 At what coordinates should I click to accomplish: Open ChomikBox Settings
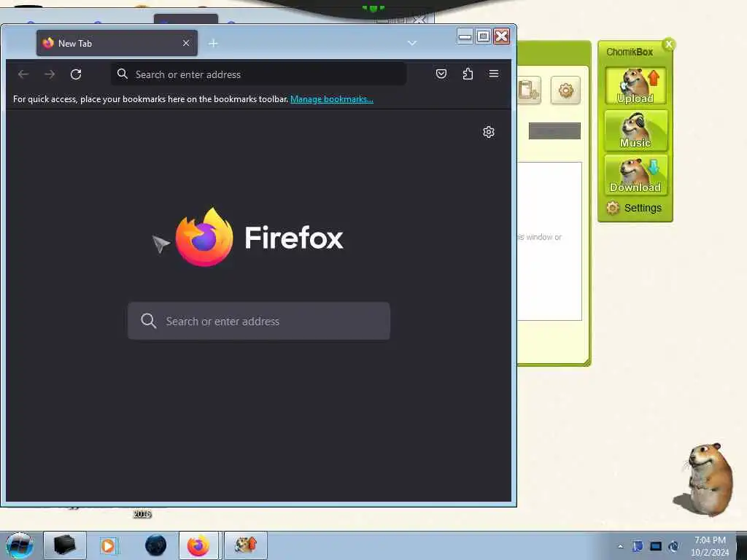tap(634, 208)
